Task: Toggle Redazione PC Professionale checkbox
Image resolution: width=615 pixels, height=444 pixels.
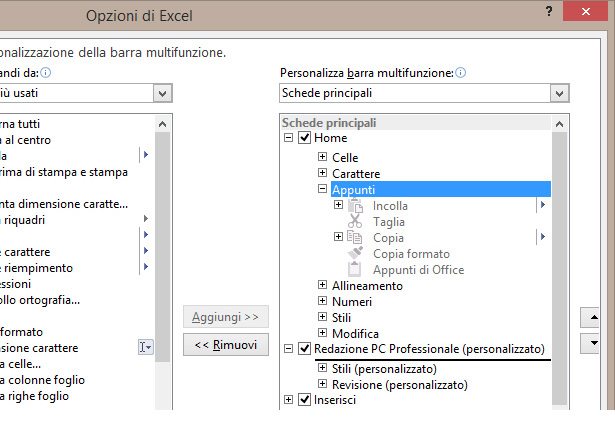Action: pyautogui.click(x=305, y=349)
